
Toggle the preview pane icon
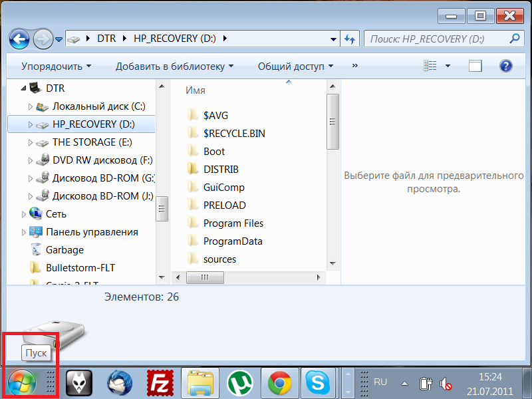(x=475, y=66)
